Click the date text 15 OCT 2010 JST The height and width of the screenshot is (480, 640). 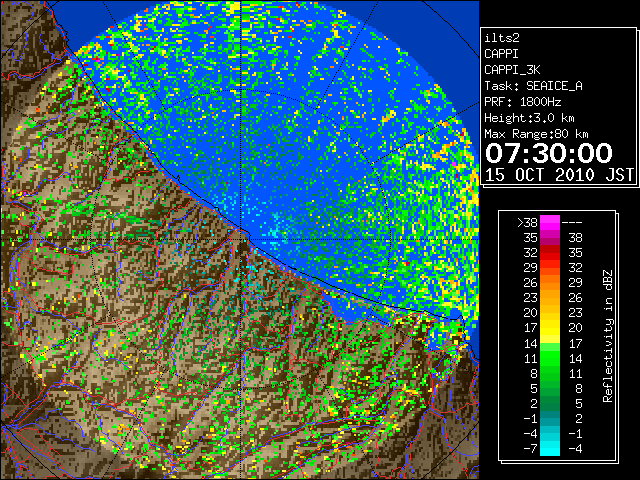coord(559,175)
